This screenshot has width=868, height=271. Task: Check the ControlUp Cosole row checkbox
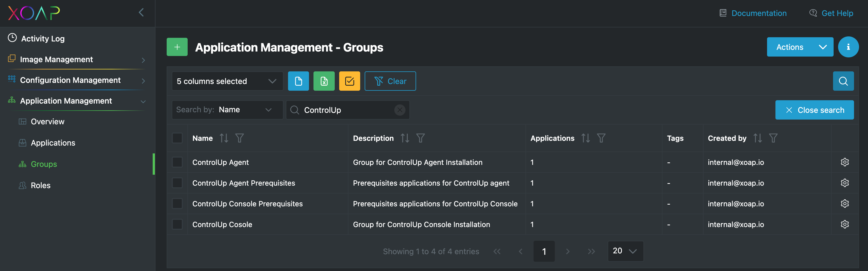(177, 225)
